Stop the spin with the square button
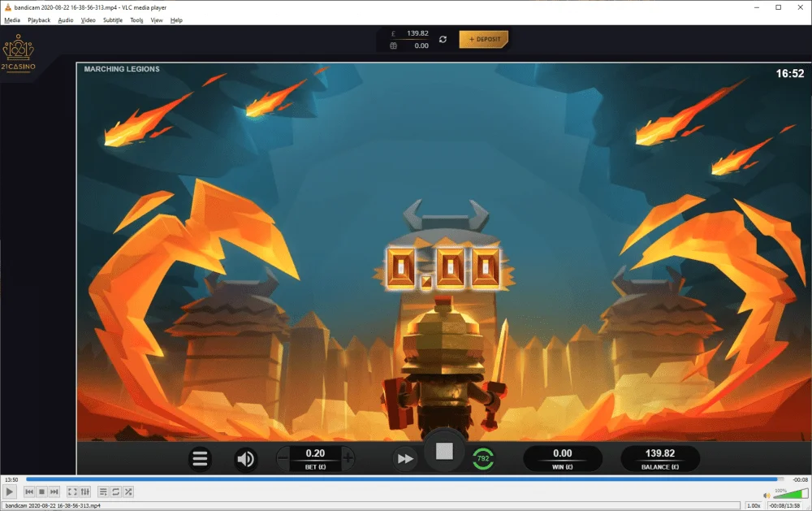The height and width of the screenshot is (511, 812). pyautogui.click(x=444, y=451)
